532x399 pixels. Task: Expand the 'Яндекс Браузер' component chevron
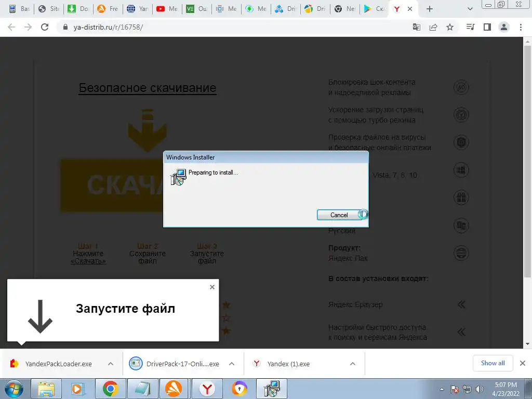461,304
